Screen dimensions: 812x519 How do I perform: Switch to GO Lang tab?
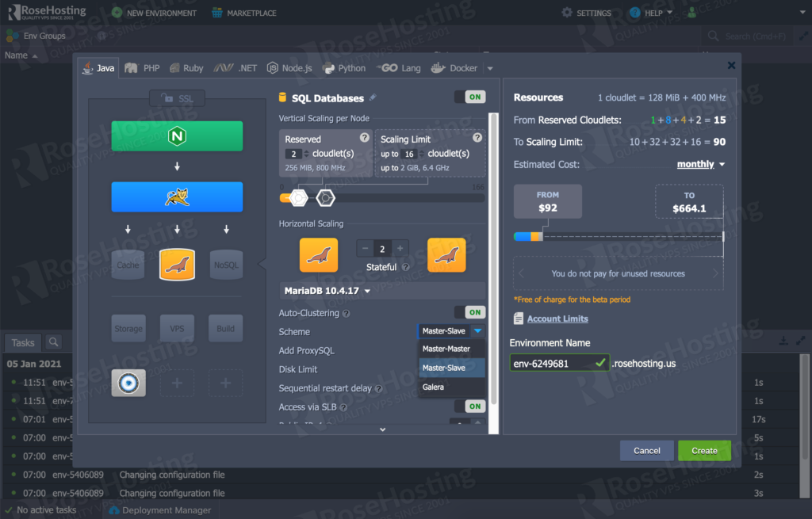click(x=398, y=68)
